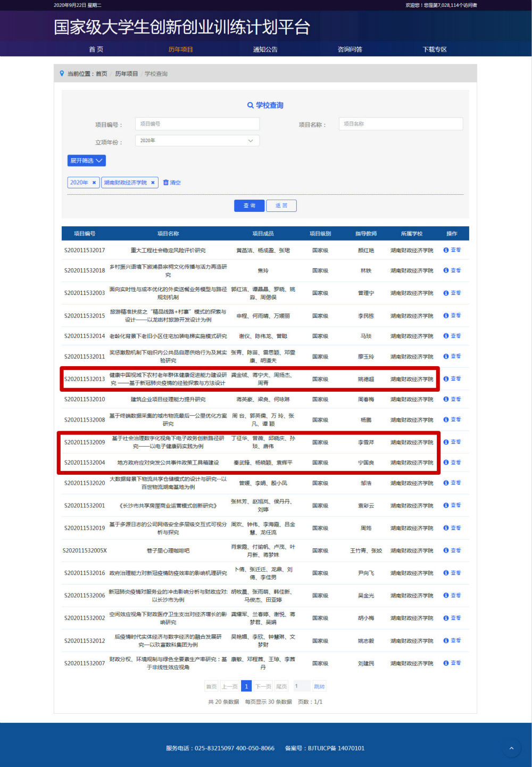Open the 下载专区 navigation tab
The width and height of the screenshot is (532, 767).
tap(434, 50)
